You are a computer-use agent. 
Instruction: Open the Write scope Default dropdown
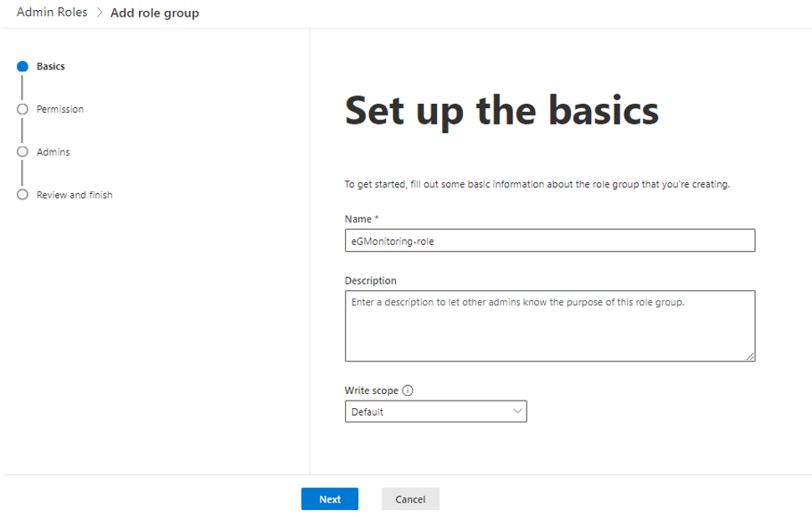coord(435,411)
